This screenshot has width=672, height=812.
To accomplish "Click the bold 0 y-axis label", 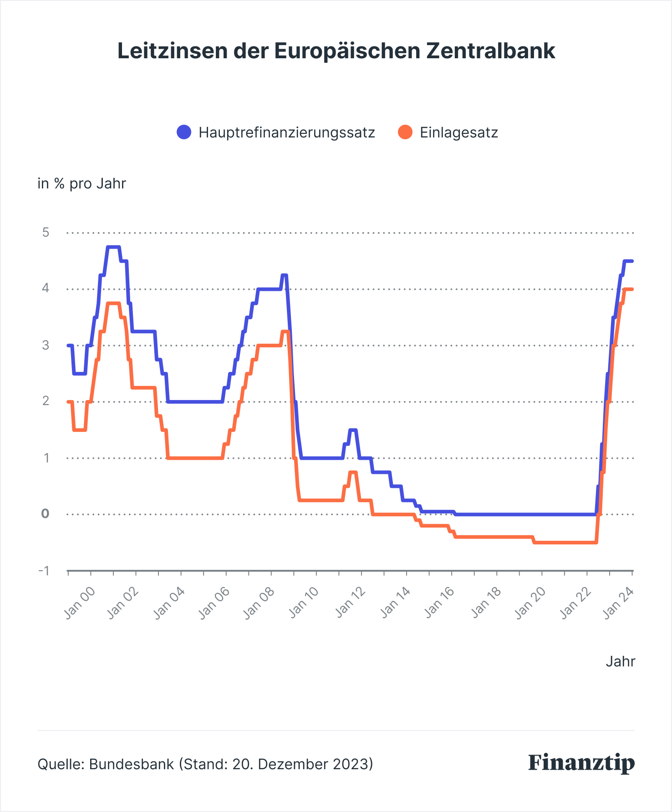I will [45, 514].
